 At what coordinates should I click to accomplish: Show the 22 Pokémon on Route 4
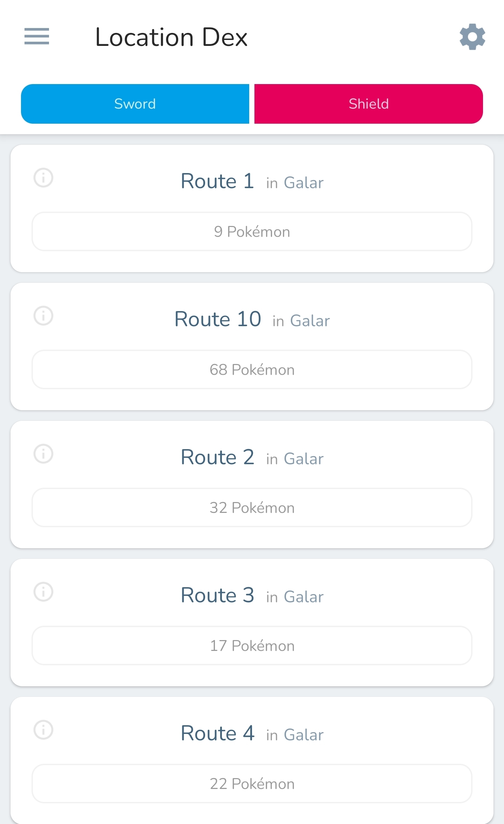click(x=252, y=784)
